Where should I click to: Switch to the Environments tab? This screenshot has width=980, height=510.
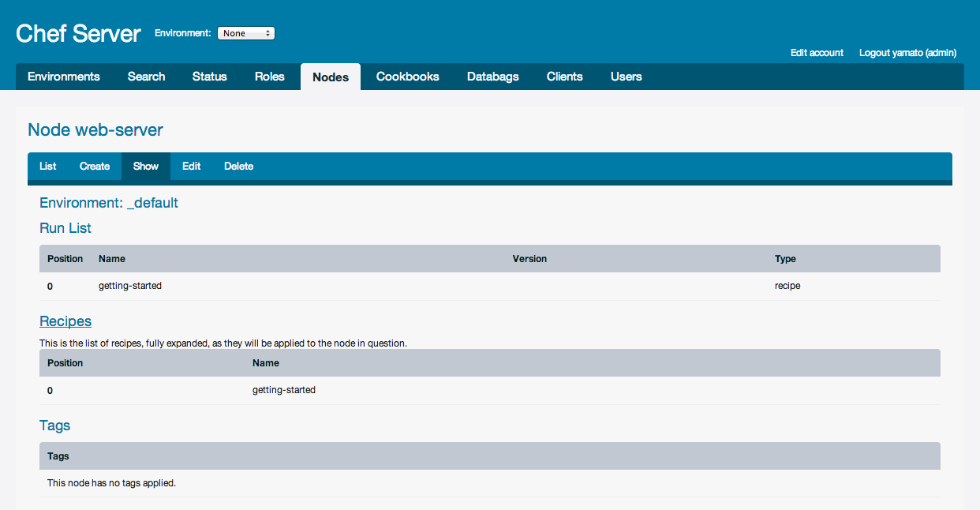pos(64,77)
